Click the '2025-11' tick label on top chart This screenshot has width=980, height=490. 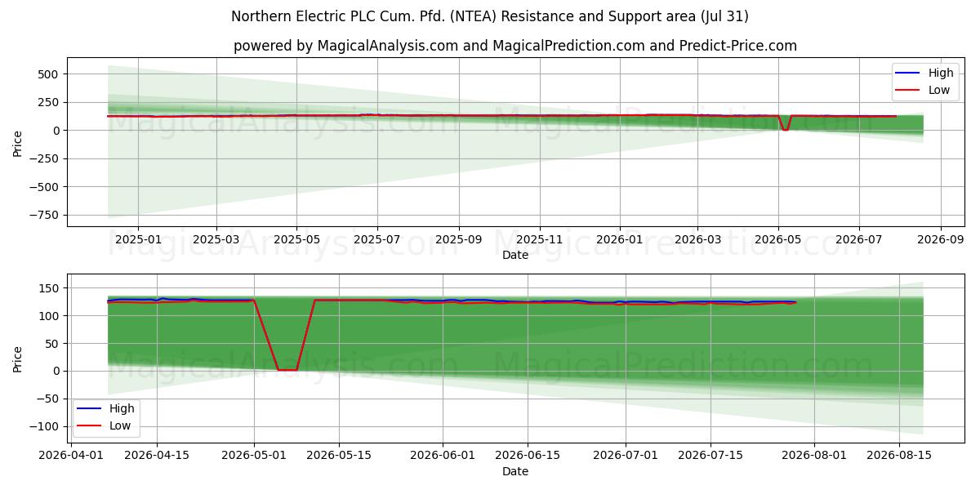539,238
